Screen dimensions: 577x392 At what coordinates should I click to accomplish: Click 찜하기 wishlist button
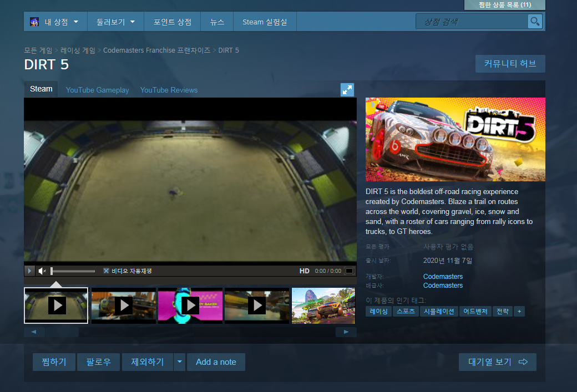coord(54,362)
